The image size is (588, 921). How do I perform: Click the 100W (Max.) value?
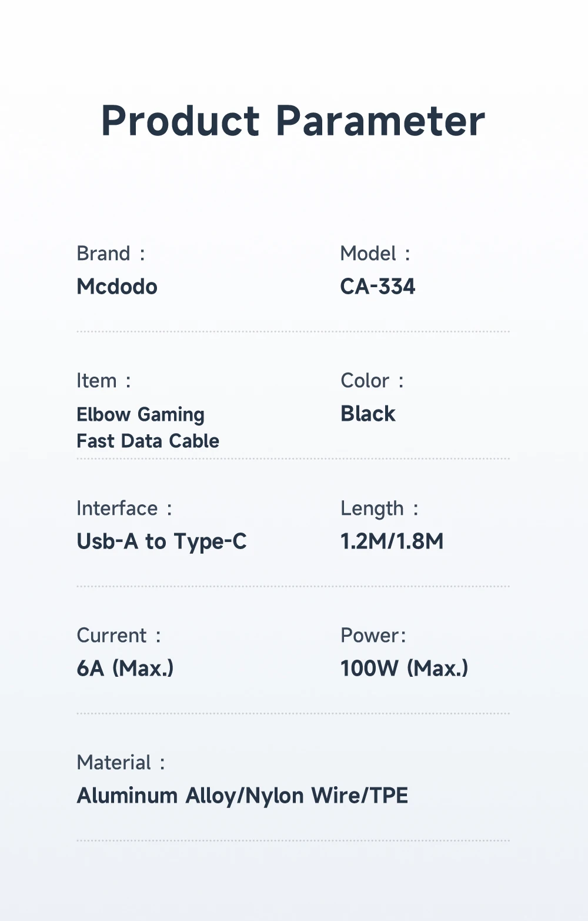[x=405, y=669]
